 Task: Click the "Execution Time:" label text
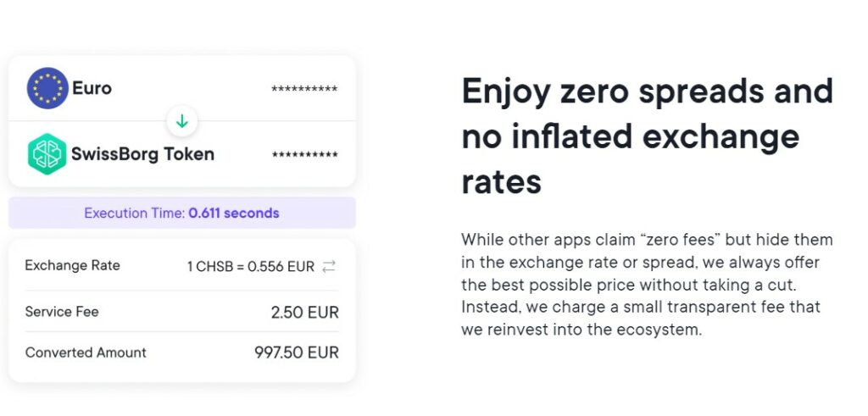(x=134, y=214)
